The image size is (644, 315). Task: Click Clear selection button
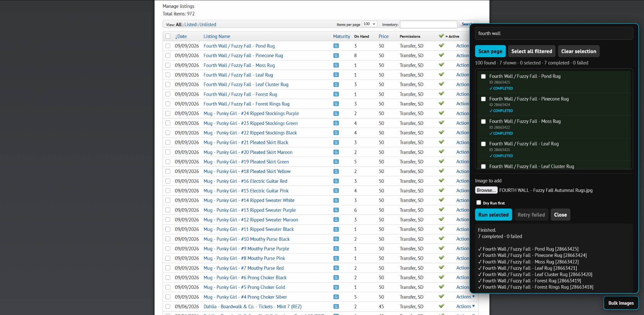[x=579, y=51]
